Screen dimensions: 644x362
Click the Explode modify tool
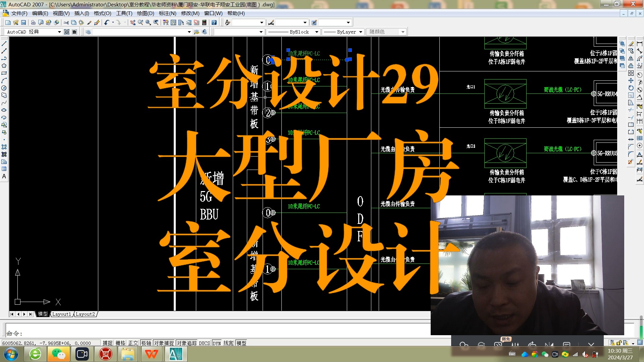631,162
